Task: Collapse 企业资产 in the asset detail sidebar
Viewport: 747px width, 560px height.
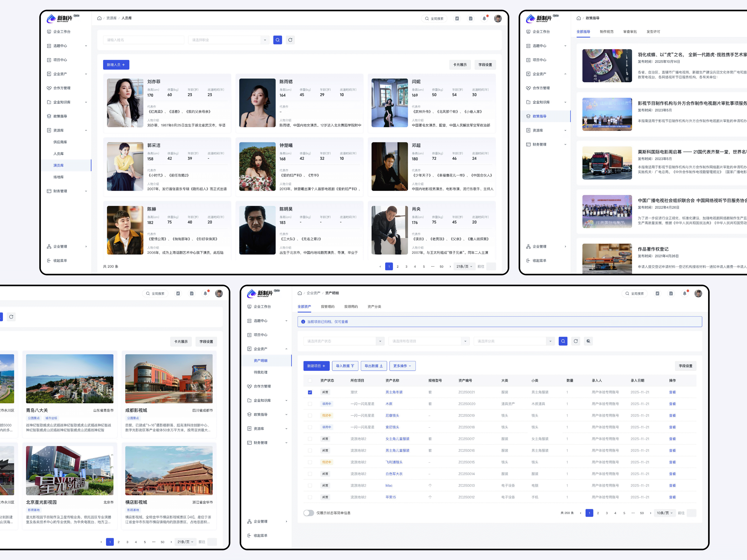Action: pos(267,349)
